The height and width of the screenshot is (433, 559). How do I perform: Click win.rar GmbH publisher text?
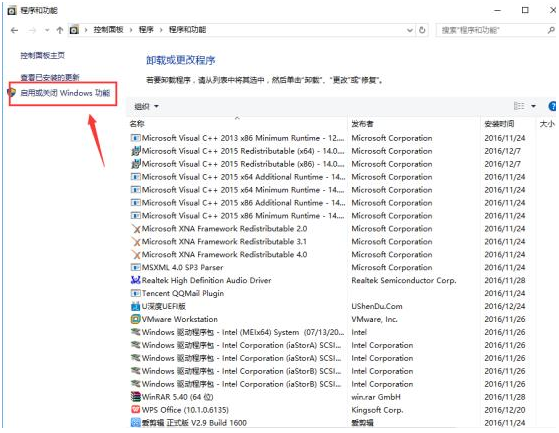(x=376, y=397)
